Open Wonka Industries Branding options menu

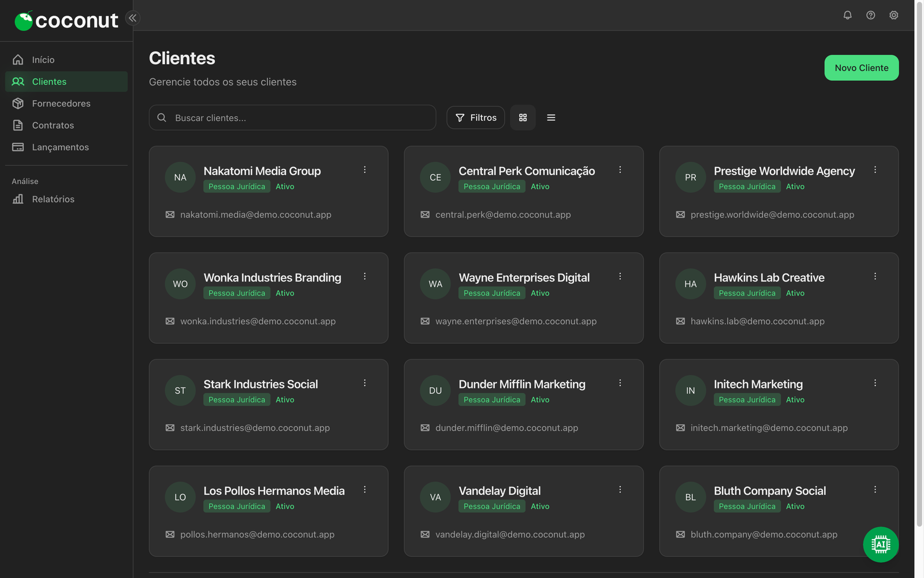coord(364,276)
